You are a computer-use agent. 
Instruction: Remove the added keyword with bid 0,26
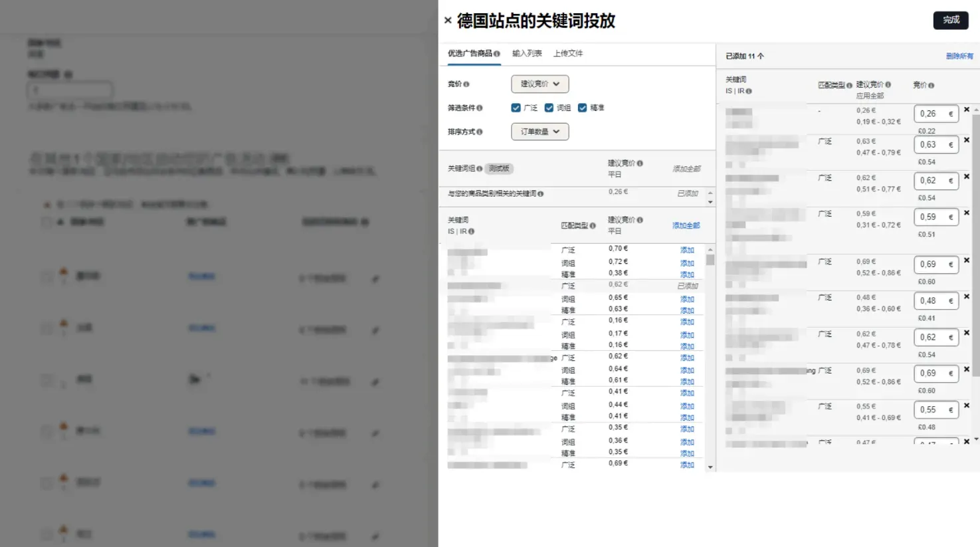[x=967, y=110]
